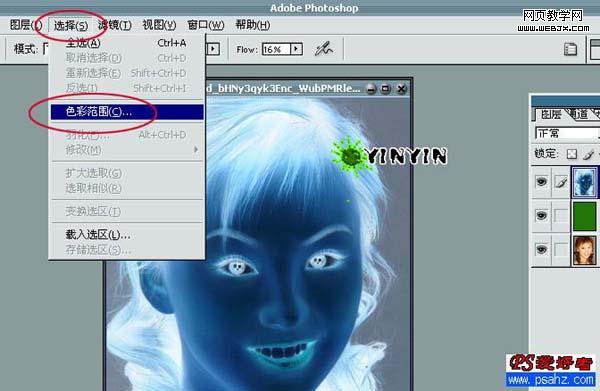Choose 反选(I) menu entry
Image resolution: width=600 pixels, height=391 pixels.
[127, 88]
